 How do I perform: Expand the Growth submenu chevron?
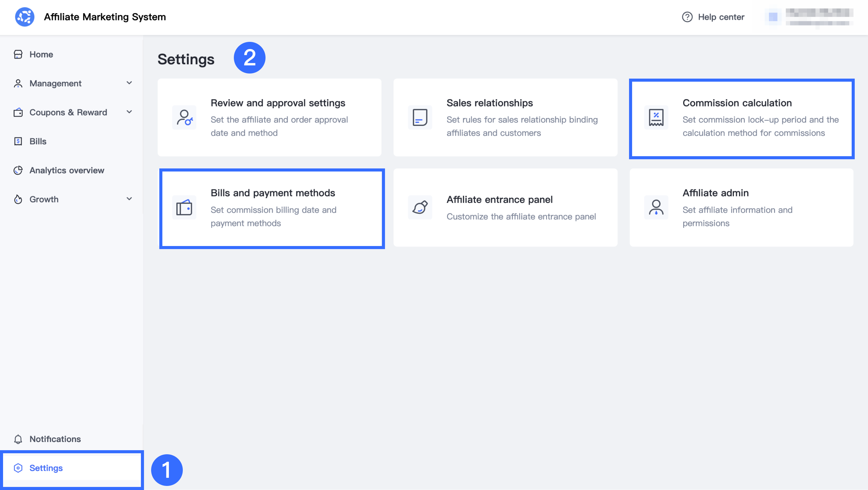129,199
